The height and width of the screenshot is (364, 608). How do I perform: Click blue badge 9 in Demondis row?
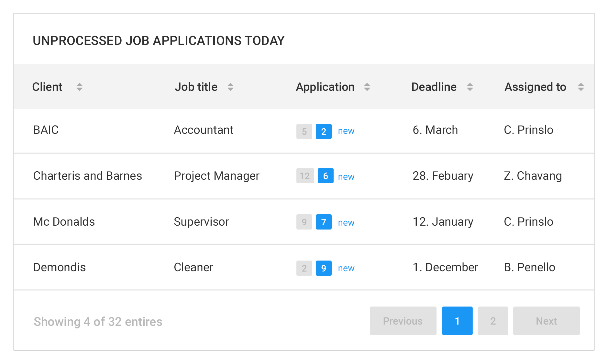pyautogui.click(x=324, y=268)
